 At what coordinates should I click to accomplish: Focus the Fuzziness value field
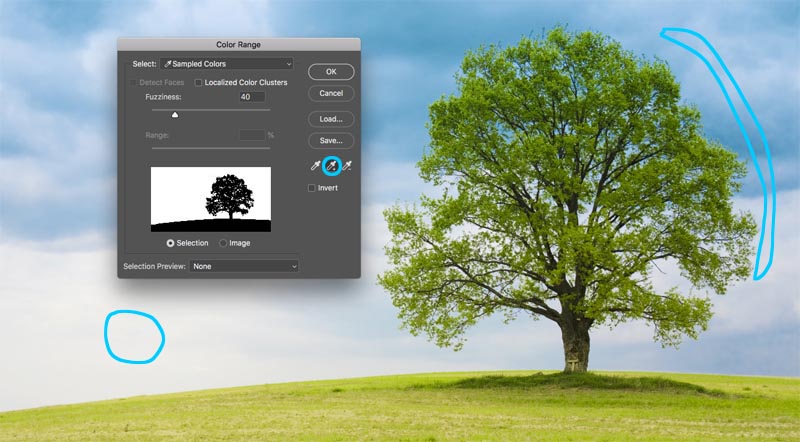click(251, 97)
